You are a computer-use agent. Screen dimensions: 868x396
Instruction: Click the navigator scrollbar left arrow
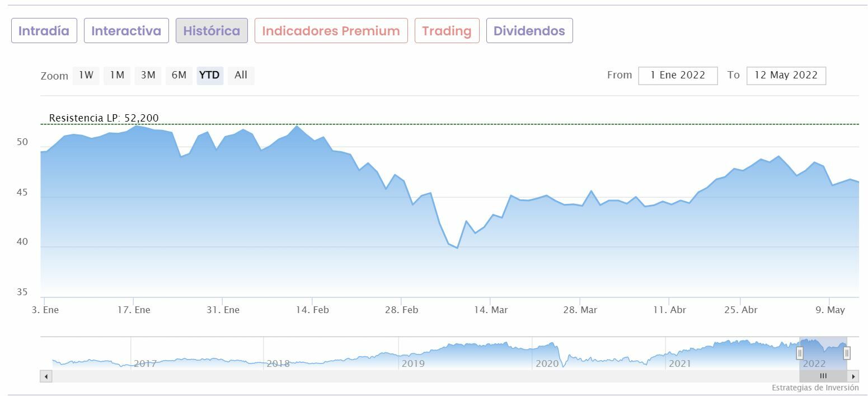click(46, 376)
